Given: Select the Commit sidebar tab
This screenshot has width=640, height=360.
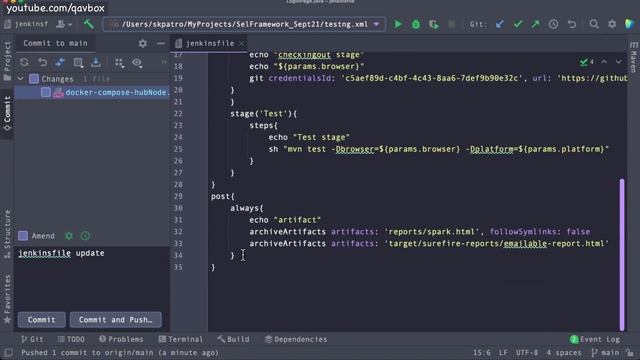Looking at the screenshot, I should click(x=7, y=113).
